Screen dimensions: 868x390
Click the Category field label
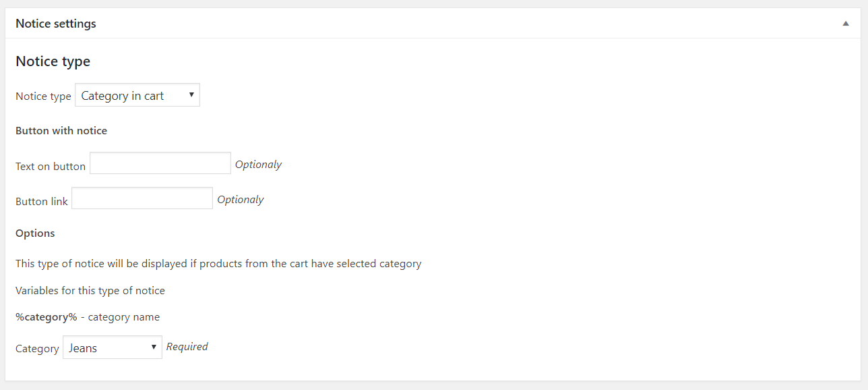tap(37, 348)
